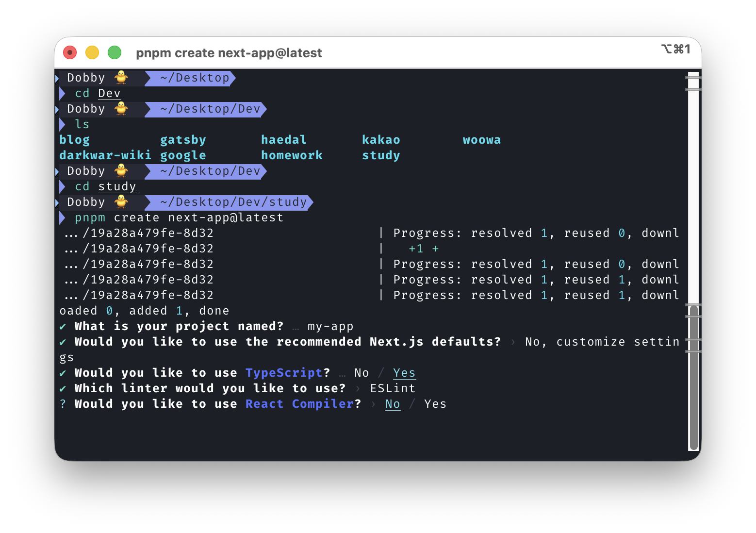Click the chevron before No, customize settings

512,341
